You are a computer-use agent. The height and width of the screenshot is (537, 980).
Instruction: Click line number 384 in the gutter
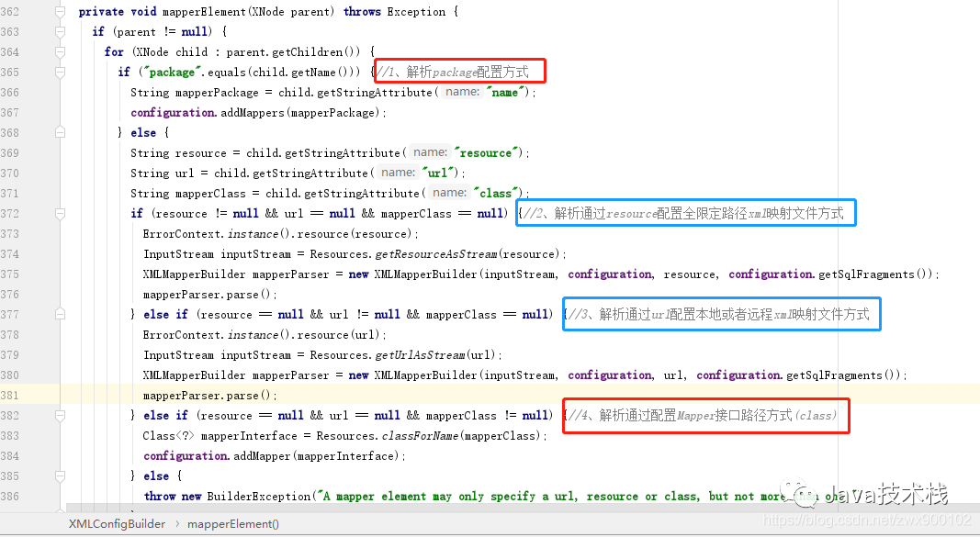coord(10,456)
